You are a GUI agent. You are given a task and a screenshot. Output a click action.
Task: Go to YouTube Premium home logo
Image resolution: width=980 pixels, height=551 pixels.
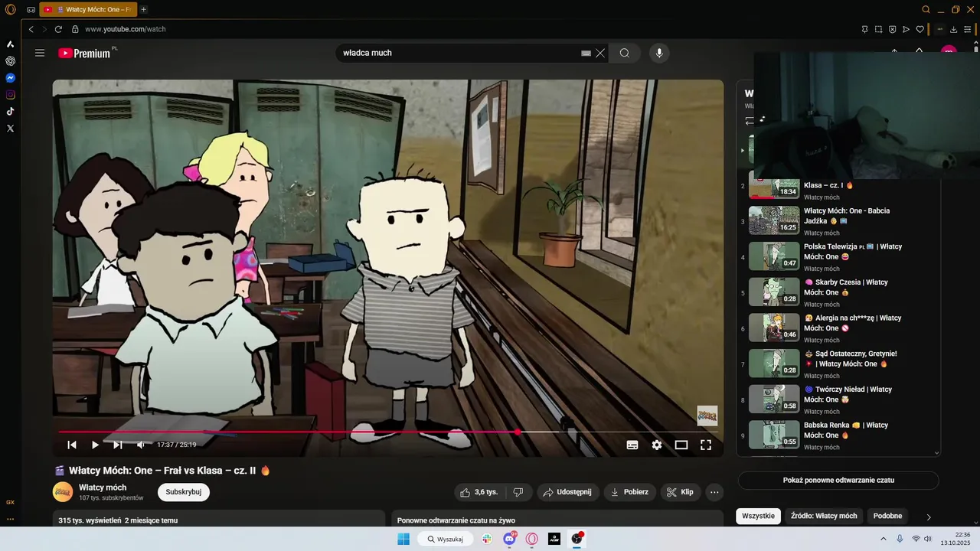84,53
